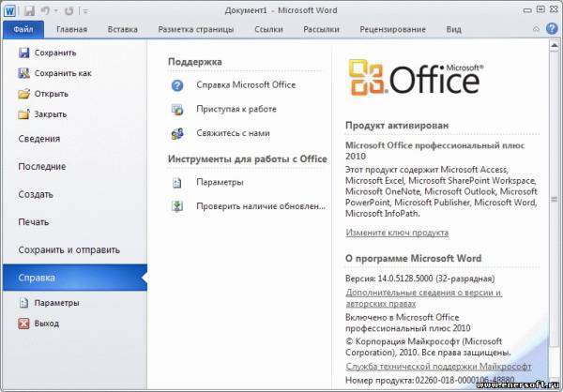Open the Разметка страницы tab
Viewport: 563px width, 392px height.
(196, 29)
